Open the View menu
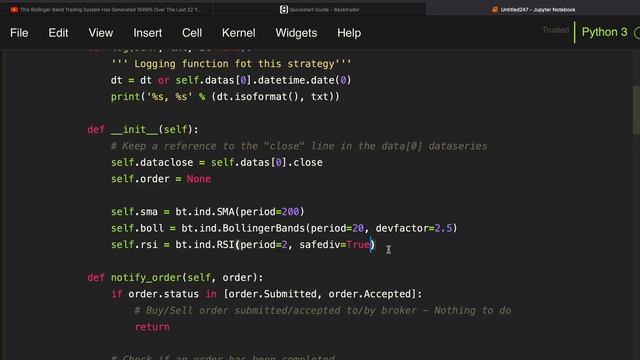Screen dimensions: 640x360 pos(100,33)
